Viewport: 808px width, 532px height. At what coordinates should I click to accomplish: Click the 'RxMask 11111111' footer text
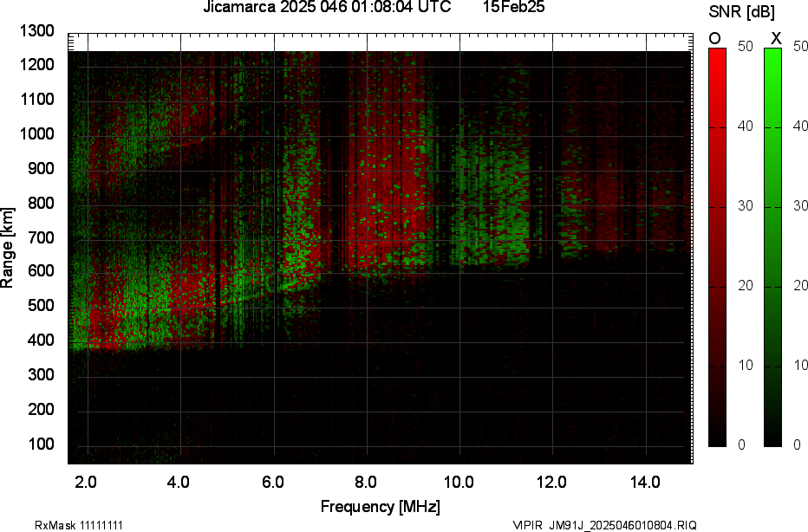[79, 525]
